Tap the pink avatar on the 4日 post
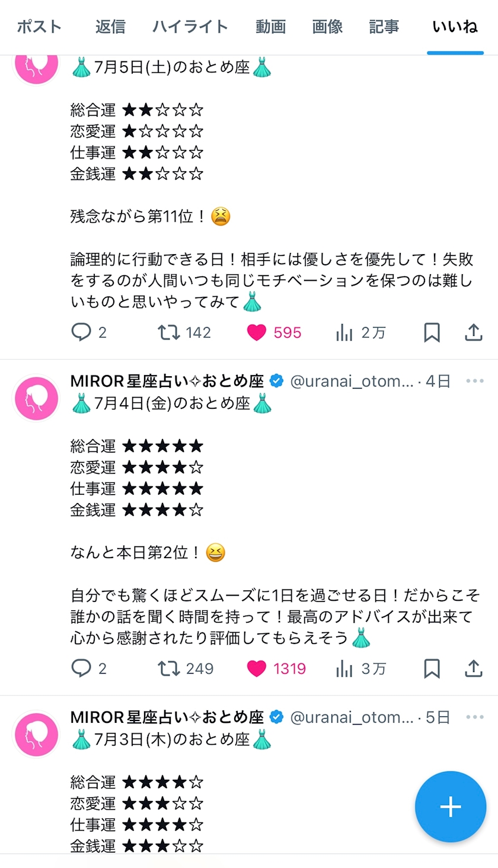The image size is (498, 868). point(36,398)
